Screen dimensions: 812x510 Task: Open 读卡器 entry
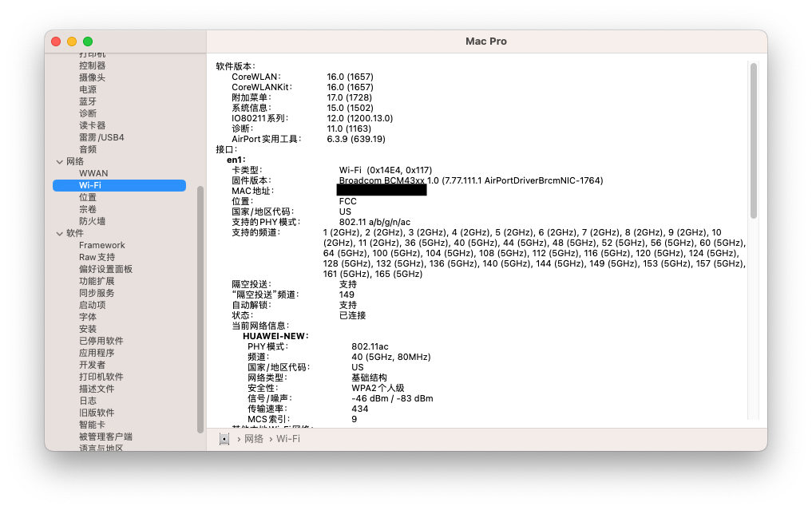[92, 125]
